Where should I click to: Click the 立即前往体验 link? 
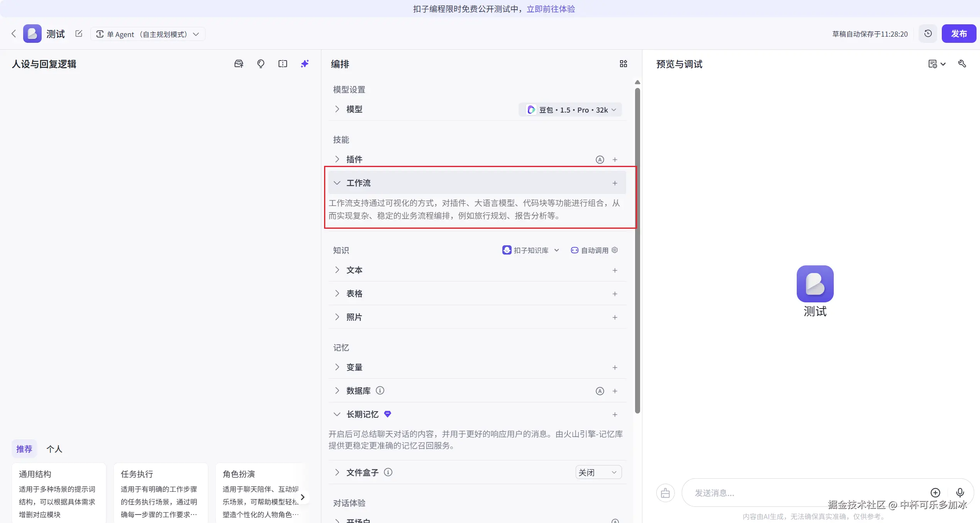tap(551, 9)
